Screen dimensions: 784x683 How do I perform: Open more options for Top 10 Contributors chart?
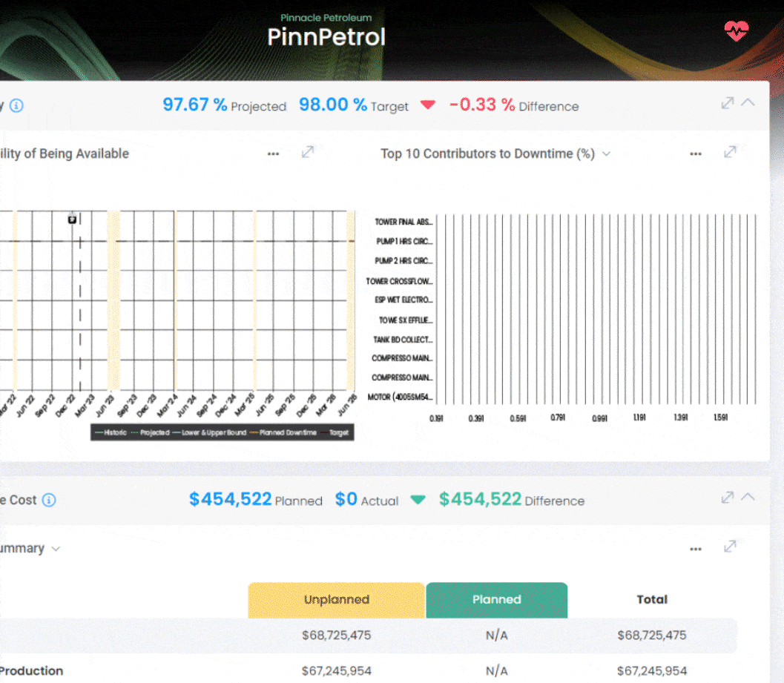(695, 154)
